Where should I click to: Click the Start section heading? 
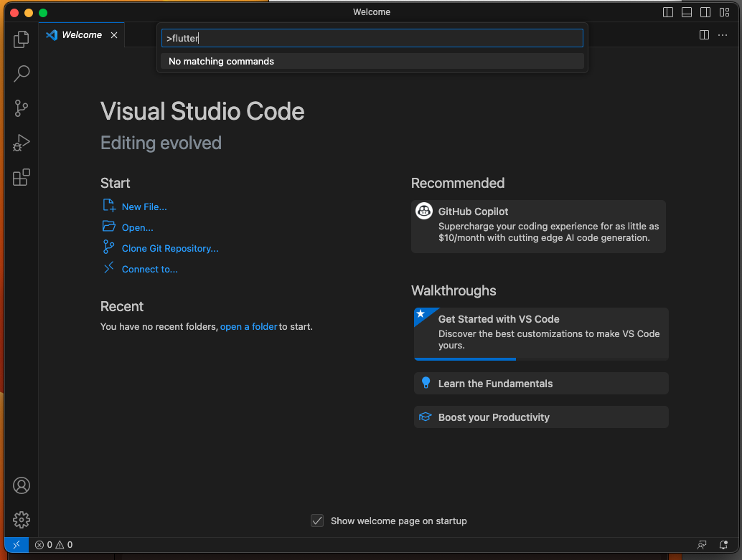coord(115,183)
